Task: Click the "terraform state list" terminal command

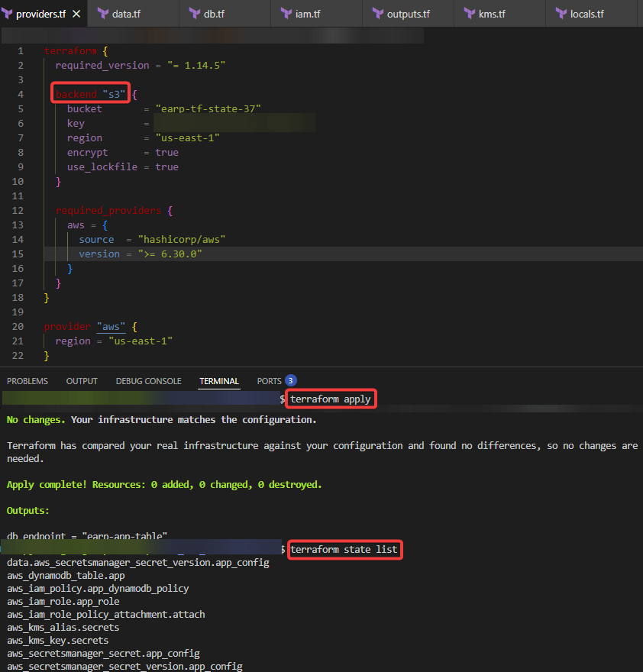Action: pos(344,550)
